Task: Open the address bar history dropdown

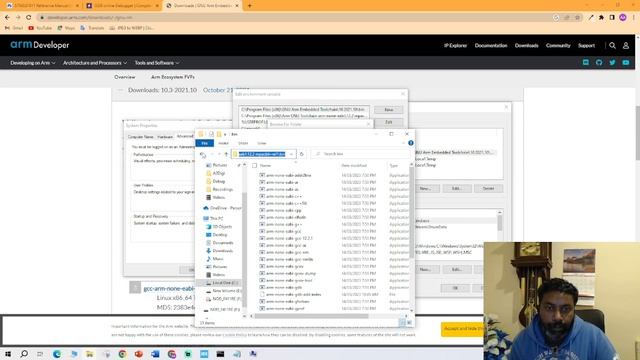Action: [x=291, y=154]
